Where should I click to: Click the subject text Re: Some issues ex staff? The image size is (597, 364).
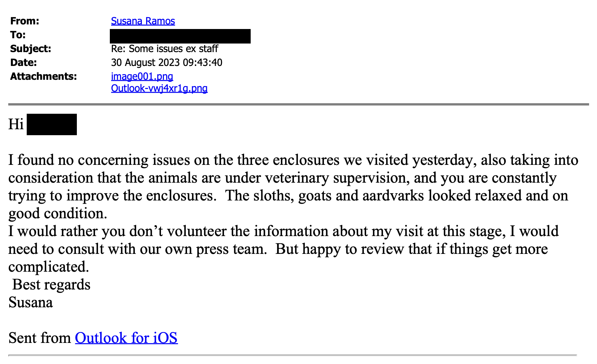coord(165,49)
